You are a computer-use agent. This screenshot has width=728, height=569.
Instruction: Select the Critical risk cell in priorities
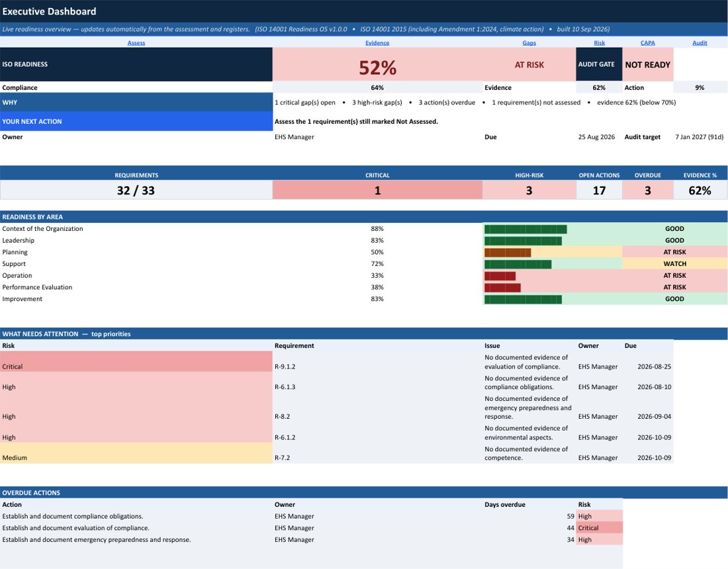pyautogui.click(x=136, y=361)
